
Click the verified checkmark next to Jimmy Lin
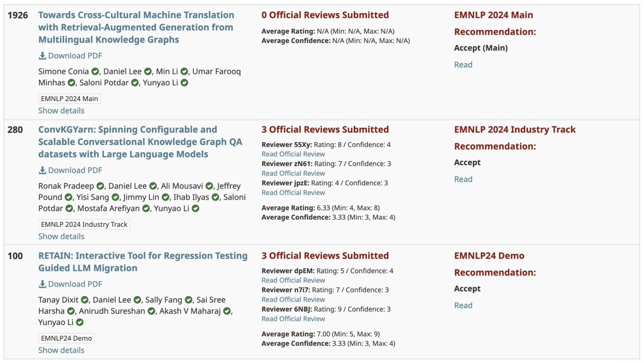coord(165,197)
